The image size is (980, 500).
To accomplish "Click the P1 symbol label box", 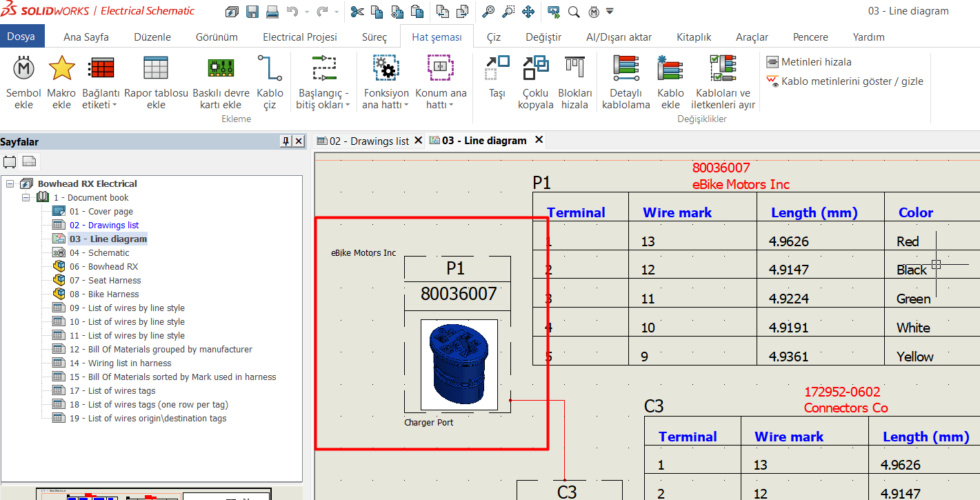I will coord(456,268).
